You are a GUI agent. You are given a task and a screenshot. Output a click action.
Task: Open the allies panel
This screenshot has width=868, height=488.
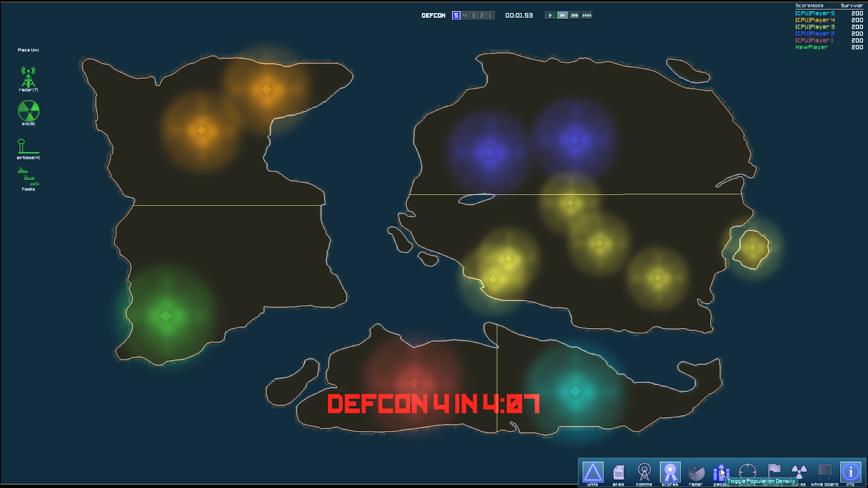[618, 473]
